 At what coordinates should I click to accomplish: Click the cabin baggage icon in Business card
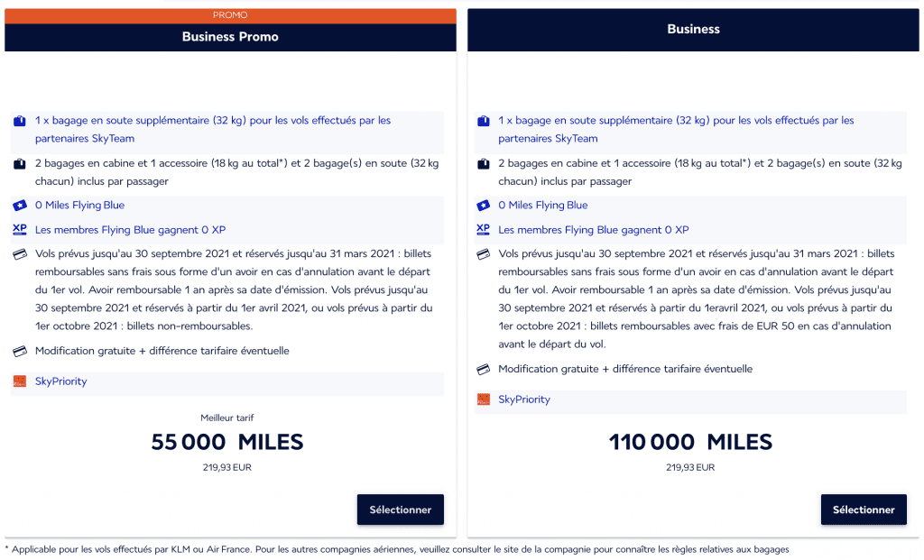pos(484,164)
